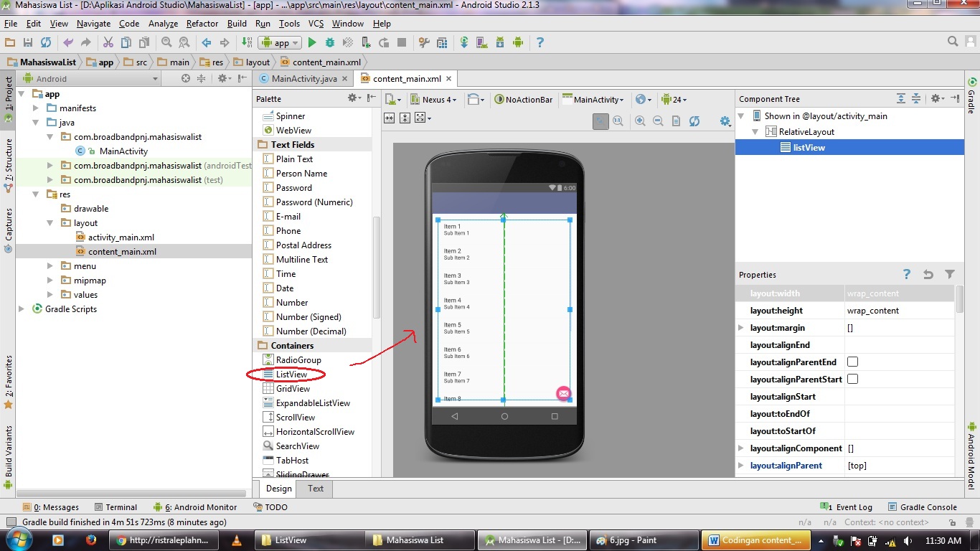Click the NoActionBar theme button
The height and width of the screenshot is (551, 980).
524,100
